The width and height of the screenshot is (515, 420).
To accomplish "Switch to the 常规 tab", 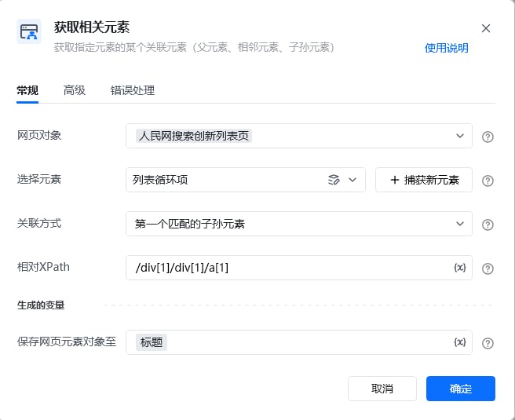I will pos(27,90).
